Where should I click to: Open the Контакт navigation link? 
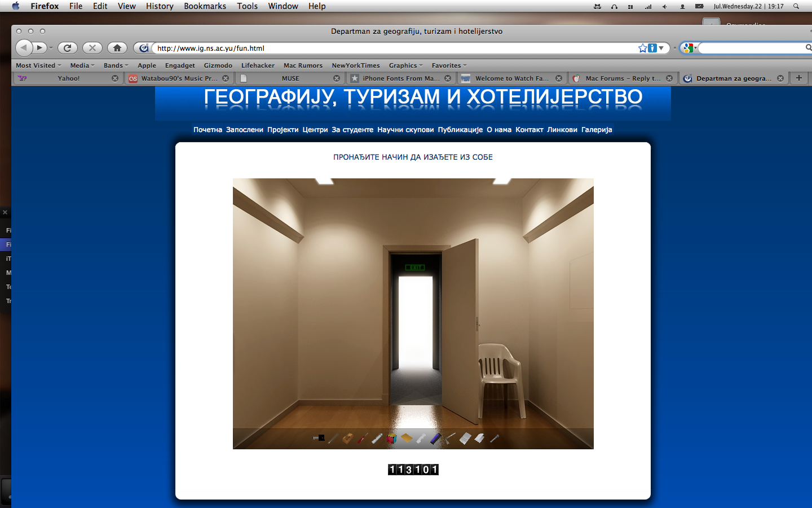pyautogui.click(x=529, y=130)
